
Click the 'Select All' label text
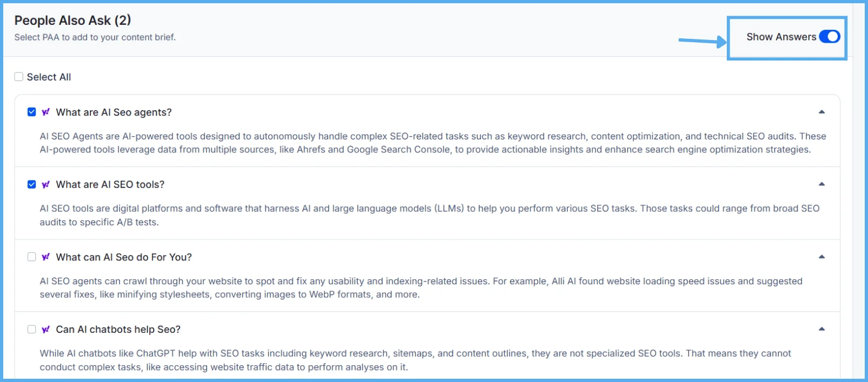click(x=49, y=77)
